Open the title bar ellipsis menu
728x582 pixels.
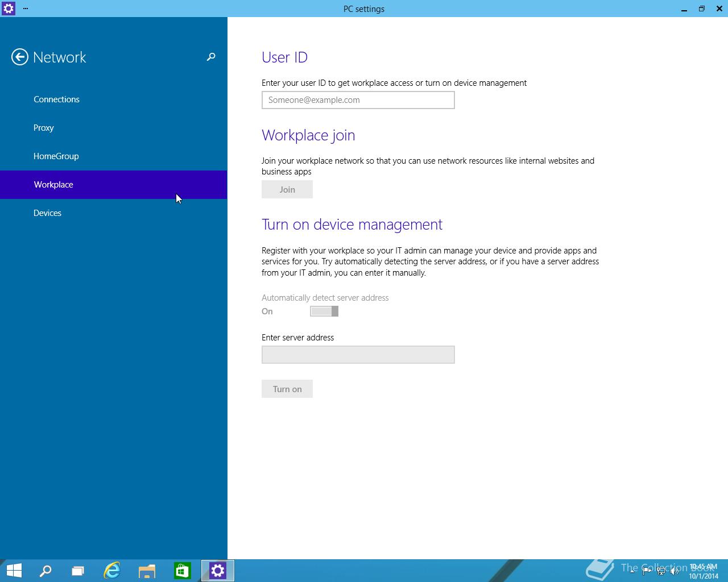[x=26, y=9]
